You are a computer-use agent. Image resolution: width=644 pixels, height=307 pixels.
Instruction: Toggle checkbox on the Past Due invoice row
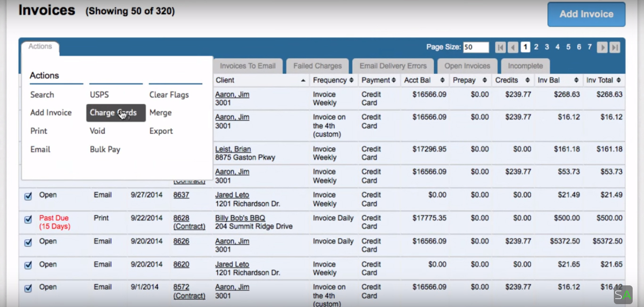coord(28,219)
